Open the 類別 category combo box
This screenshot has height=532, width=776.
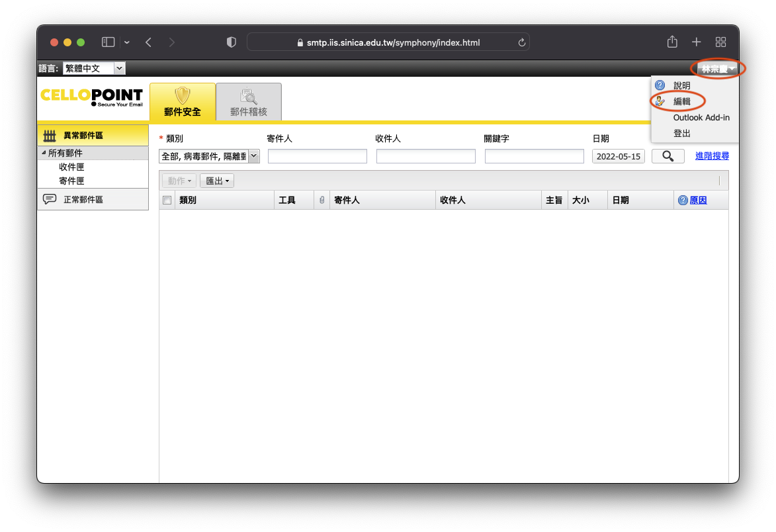[x=209, y=156]
